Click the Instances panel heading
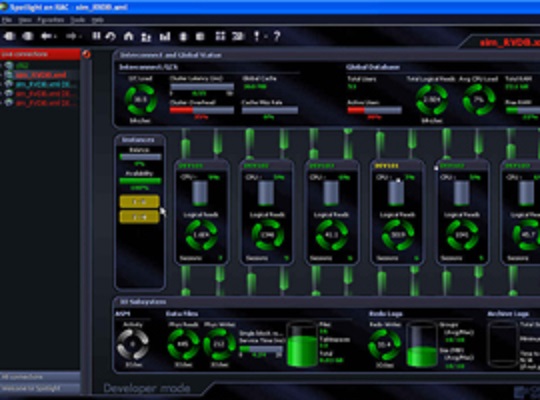The image size is (540, 400). pyautogui.click(x=138, y=140)
